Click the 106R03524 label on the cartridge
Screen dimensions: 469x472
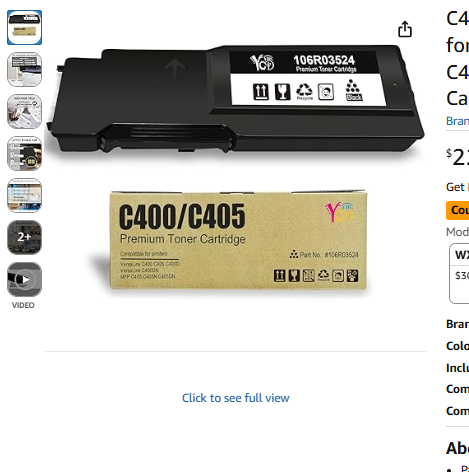pyautogui.click(x=324, y=60)
